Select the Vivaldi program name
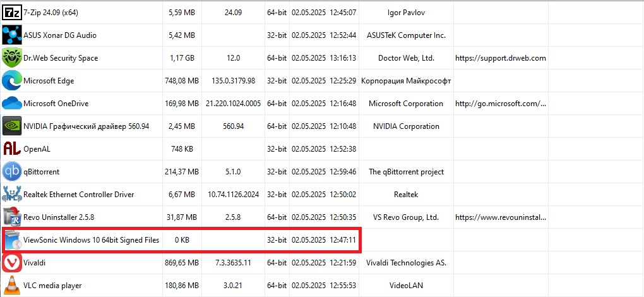This screenshot has height=297, width=644. tap(35, 262)
